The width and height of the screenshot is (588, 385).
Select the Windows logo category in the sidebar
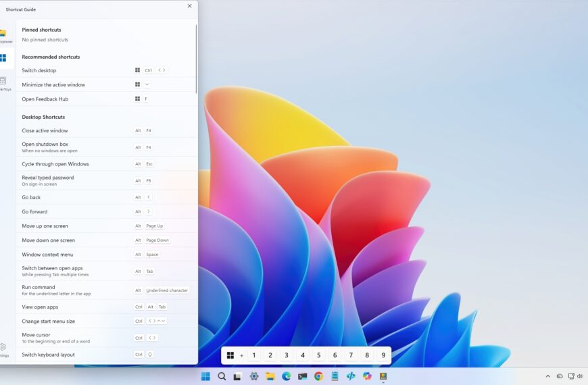pyautogui.click(x=4, y=57)
